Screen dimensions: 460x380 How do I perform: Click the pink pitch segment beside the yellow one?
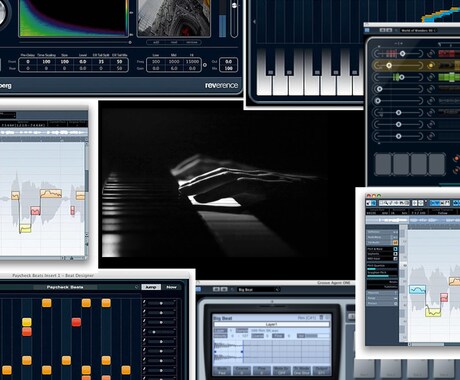click(35, 211)
